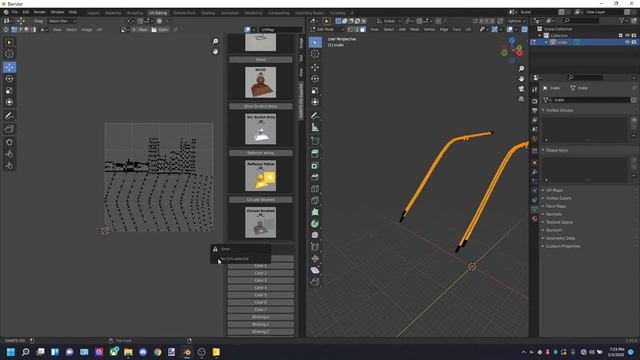Expand the Geometry Data panel
Viewport: 640px width, 360px height.
click(560, 238)
